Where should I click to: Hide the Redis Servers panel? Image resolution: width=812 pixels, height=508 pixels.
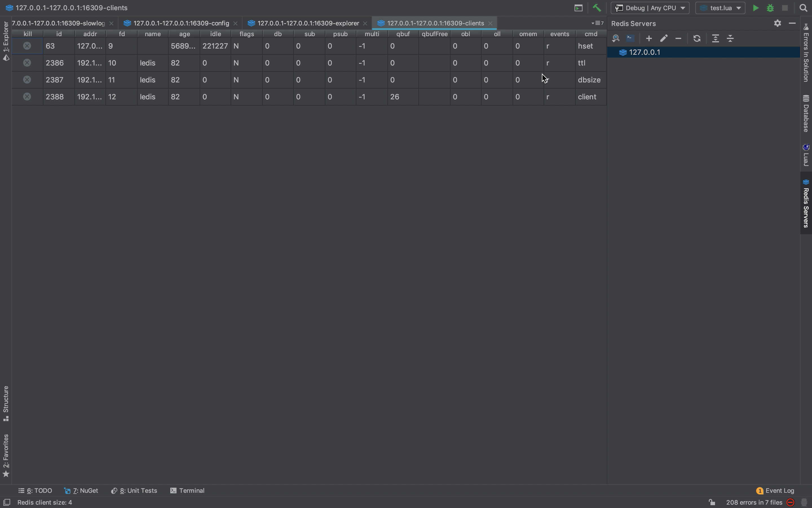click(x=792, y=23)
